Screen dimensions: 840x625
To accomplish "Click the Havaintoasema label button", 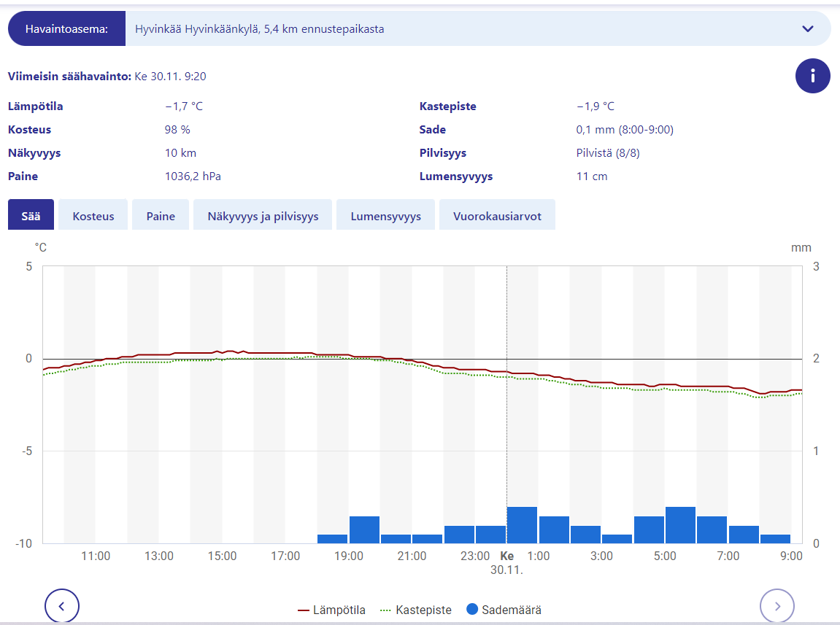I will [x=66, y=29].
